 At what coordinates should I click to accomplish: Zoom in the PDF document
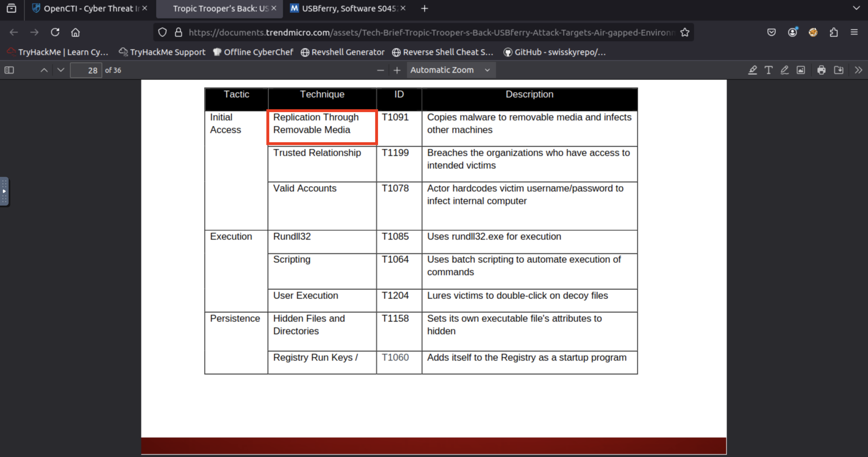pyautogui.click(x=397, y=70)
